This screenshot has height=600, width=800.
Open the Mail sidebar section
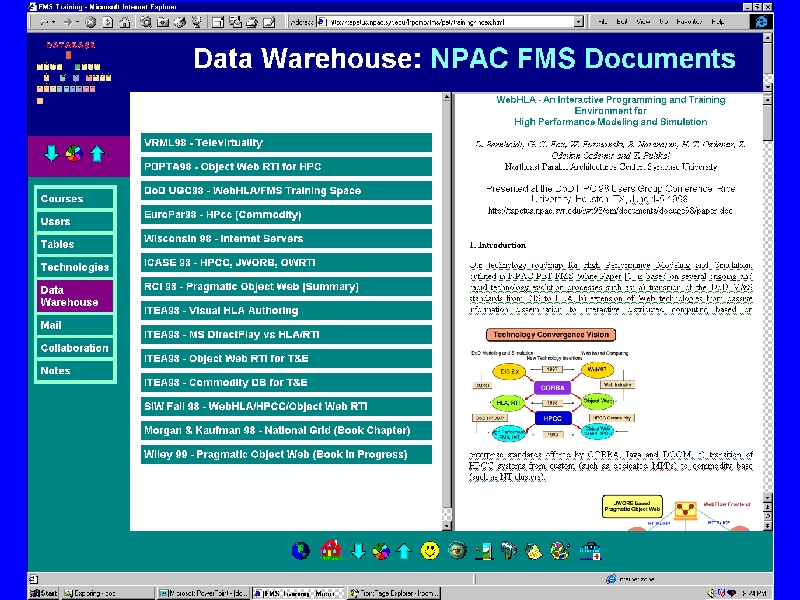(75, 325)
